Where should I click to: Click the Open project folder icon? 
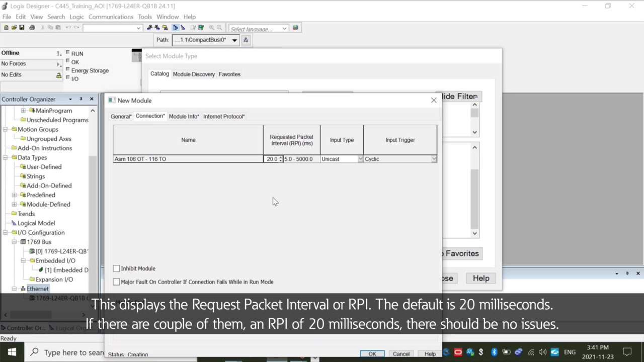[14, 28]
